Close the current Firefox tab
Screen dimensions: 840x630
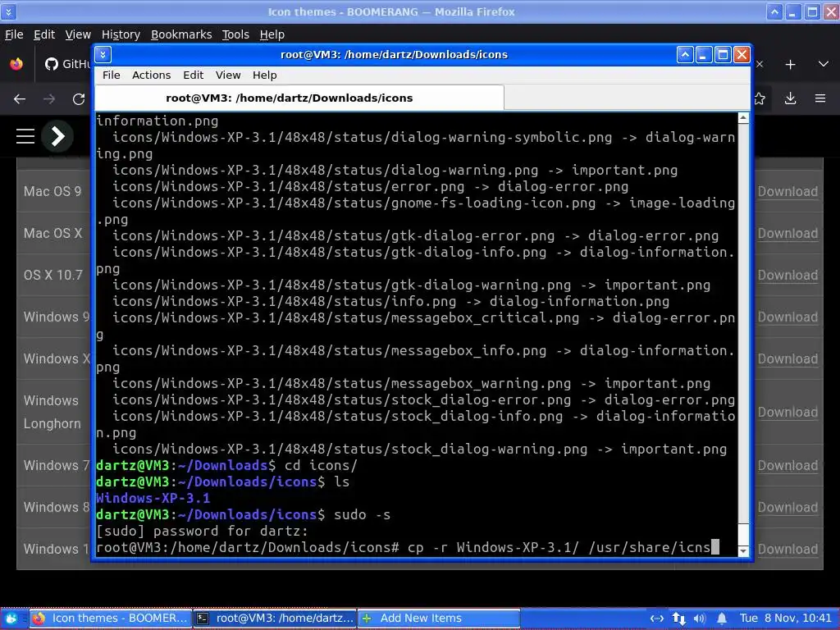click(x=759, y=64)
